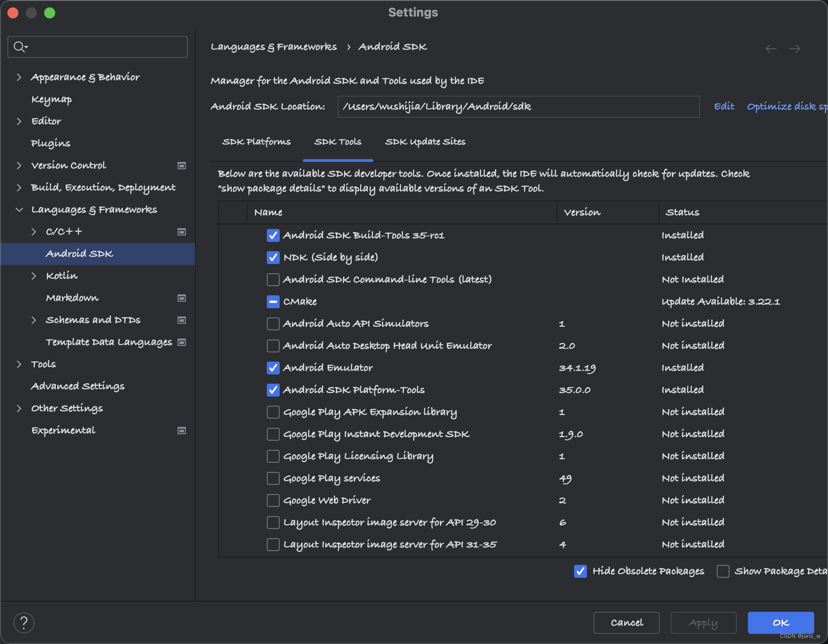828x644 pixels.
Task: Click Edit link for SDK location
Action: pyautogui.click(x=724, y=107)
